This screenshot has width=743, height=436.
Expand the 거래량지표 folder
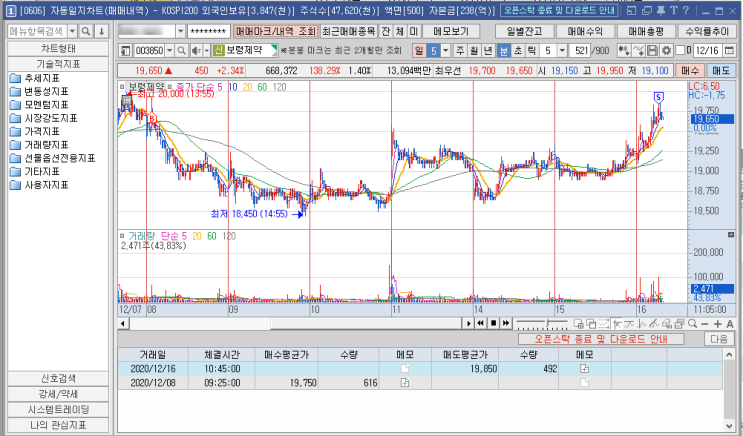click(39, 145)
